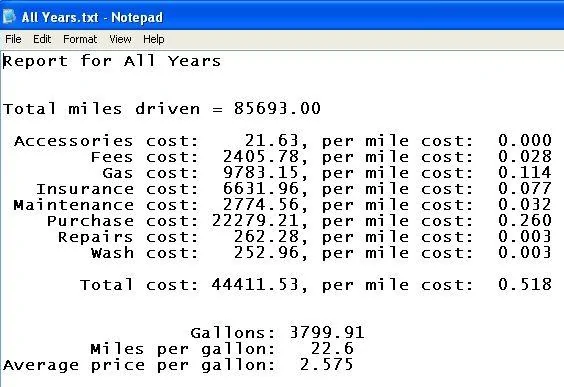
Task: Click the Gas per mile cost 0.114
Action: click(x=525, y=172)
